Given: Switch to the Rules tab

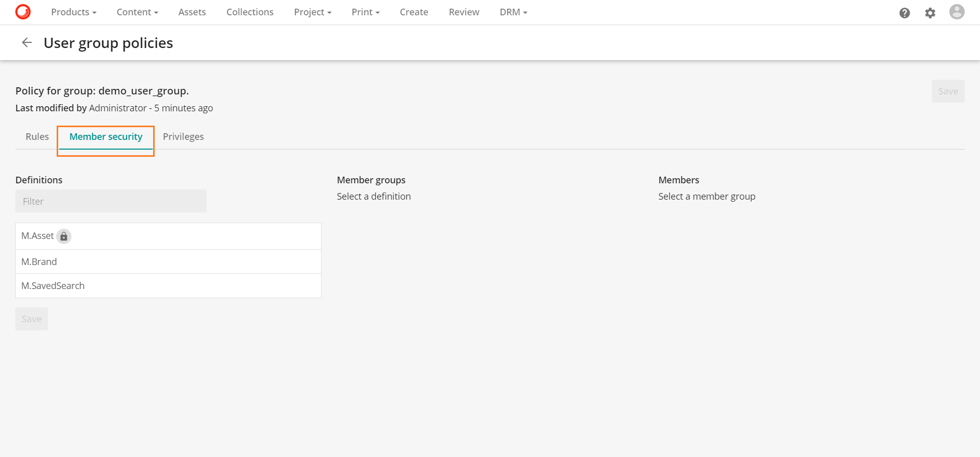Looking at the screenshot, I should click(37, 137).
